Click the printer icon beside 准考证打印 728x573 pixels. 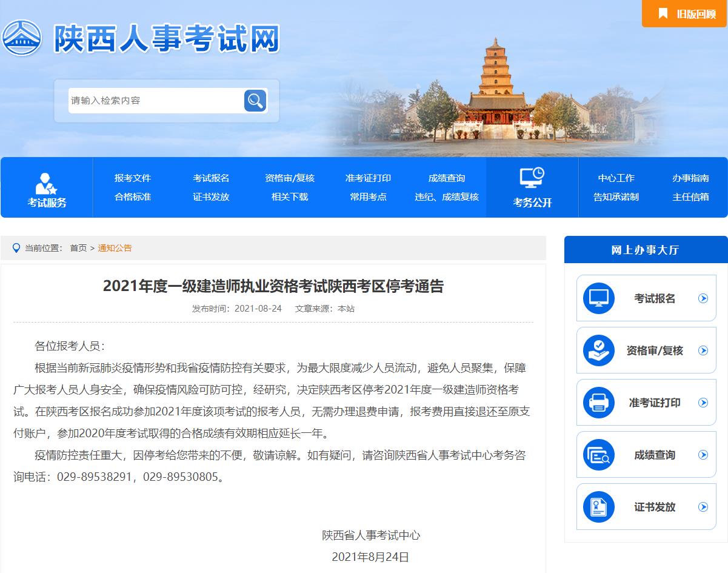click(x=598, y=403)
